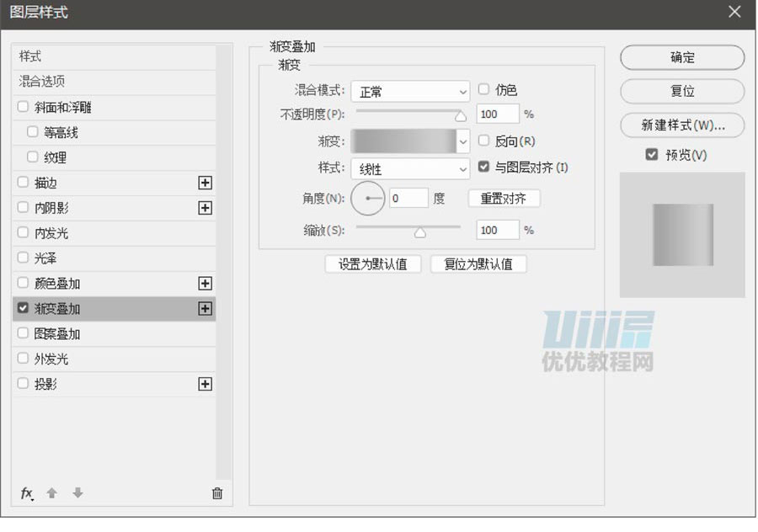
Task: Enable the 光泽 checkbox
Action: [23, 258]
